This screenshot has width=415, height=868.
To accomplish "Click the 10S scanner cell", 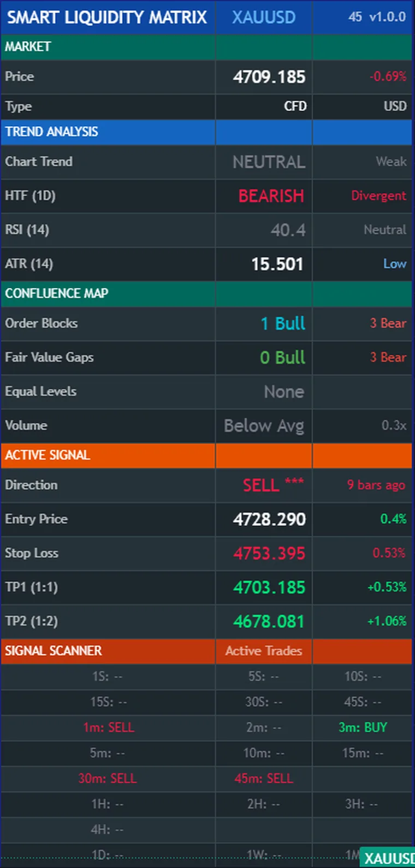I will (x=363, y=676).
